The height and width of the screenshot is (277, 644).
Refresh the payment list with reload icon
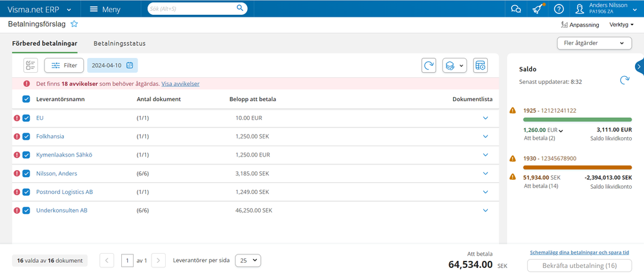(x=428, y=66)
